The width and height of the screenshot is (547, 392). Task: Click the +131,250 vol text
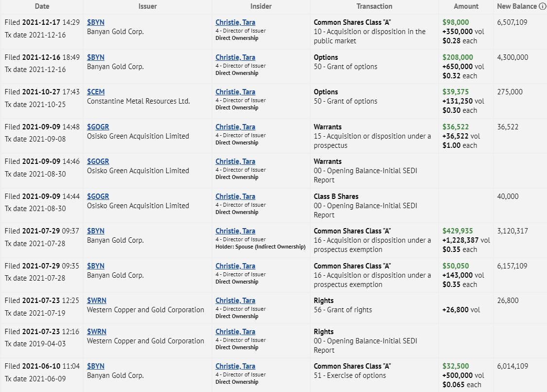[463, 101]
